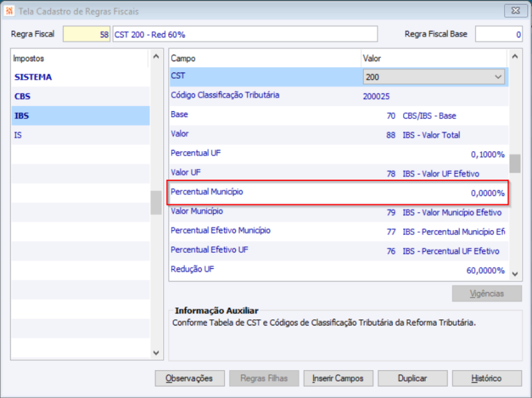Screen dimensions: 532x398
Task: Click up arrow of fields grid scrollbar
Action: pyautogui.click(x=515, y=57)
